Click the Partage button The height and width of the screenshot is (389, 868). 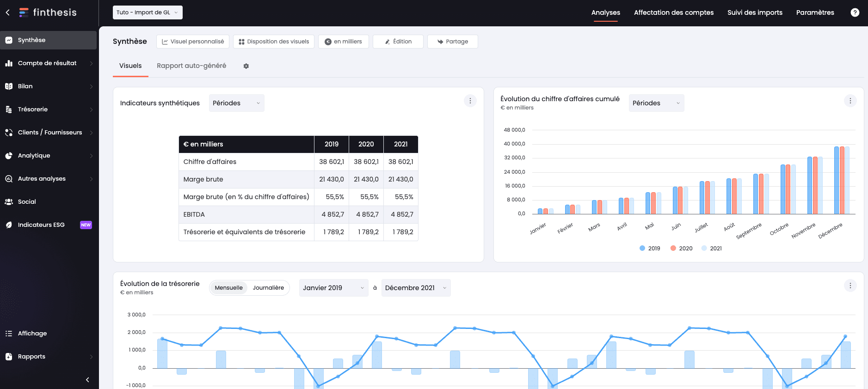pyautogui.click(x=452, y=42)
